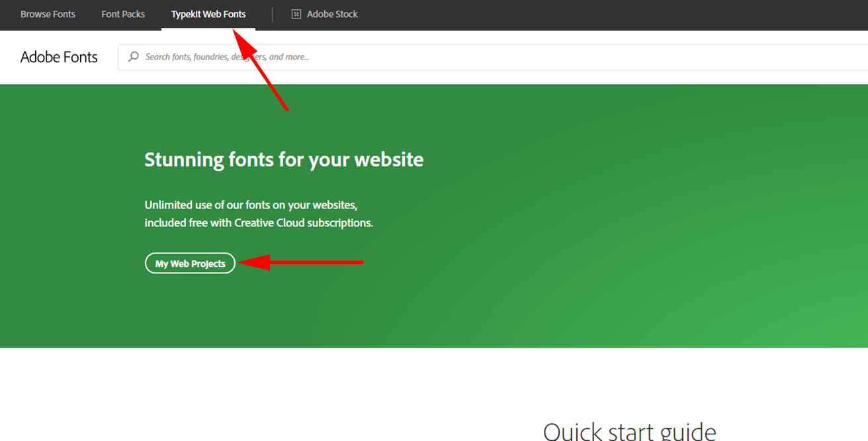This screenshot has height=441, width=868.
Task: Switch to Font Packs tab
Action: 123,14
